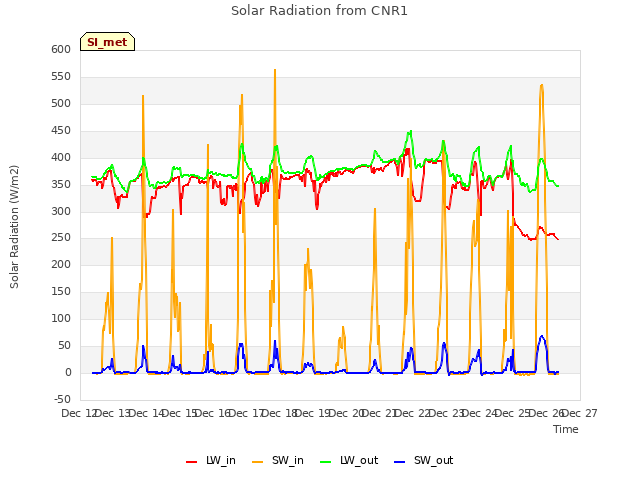Click the 400 y-axis tick label
Screen dimensions: 640x480
[x=61, y=157]
